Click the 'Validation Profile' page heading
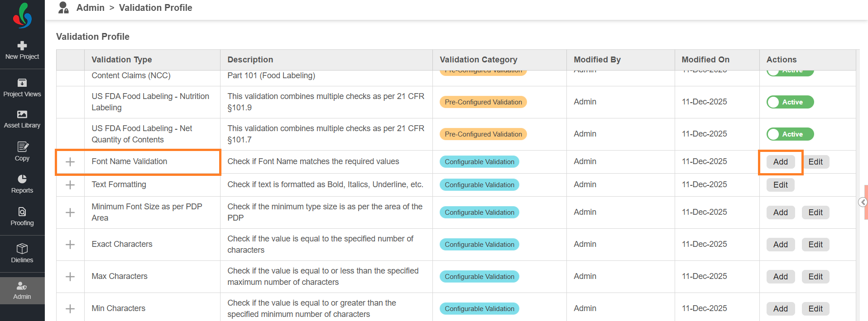The width and height of the screenshot is (868, 321). 93,37
